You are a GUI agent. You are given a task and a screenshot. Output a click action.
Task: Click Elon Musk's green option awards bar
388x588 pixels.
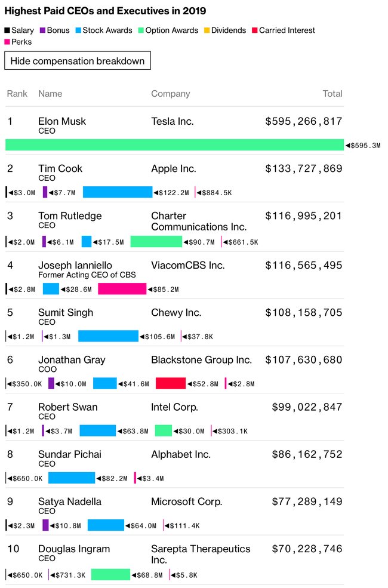click(175, 144)
